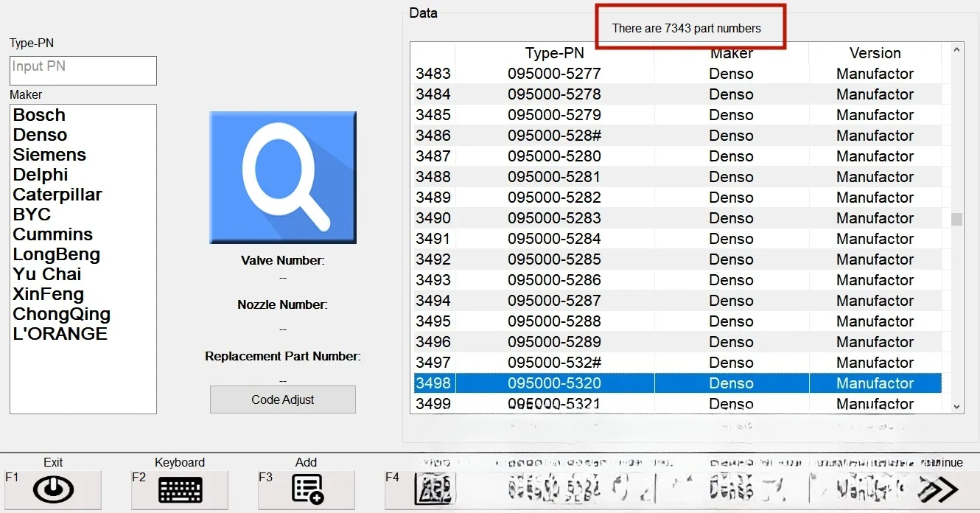Click the Type-PN column header
Image resolution: width=980 pixels, height=513 pixels.
point(554,53)
